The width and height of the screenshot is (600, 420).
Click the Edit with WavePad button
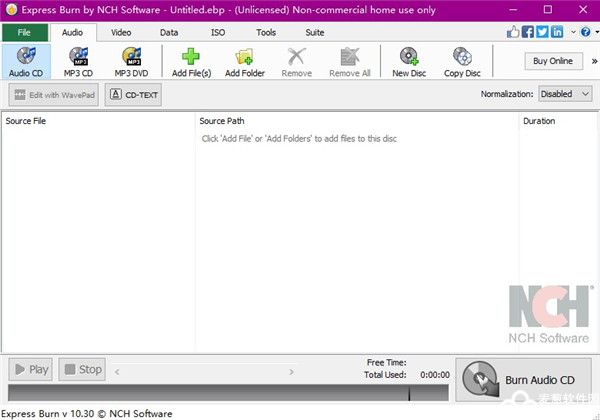click(54, 95)
